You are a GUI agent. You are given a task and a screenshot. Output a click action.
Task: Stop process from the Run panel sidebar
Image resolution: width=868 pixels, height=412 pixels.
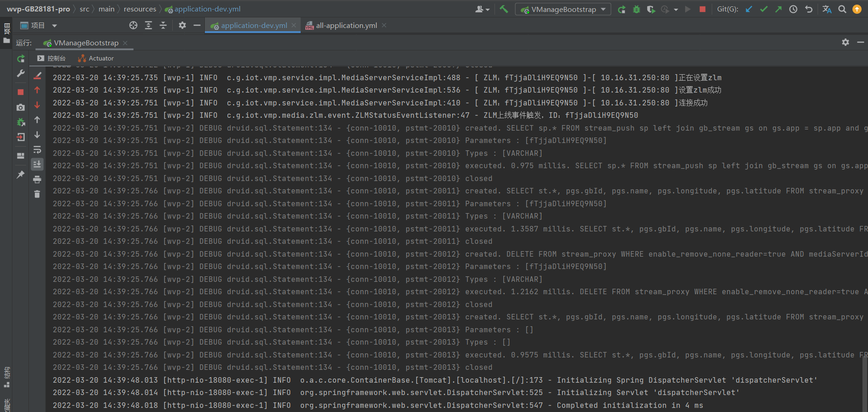[21, 92]
